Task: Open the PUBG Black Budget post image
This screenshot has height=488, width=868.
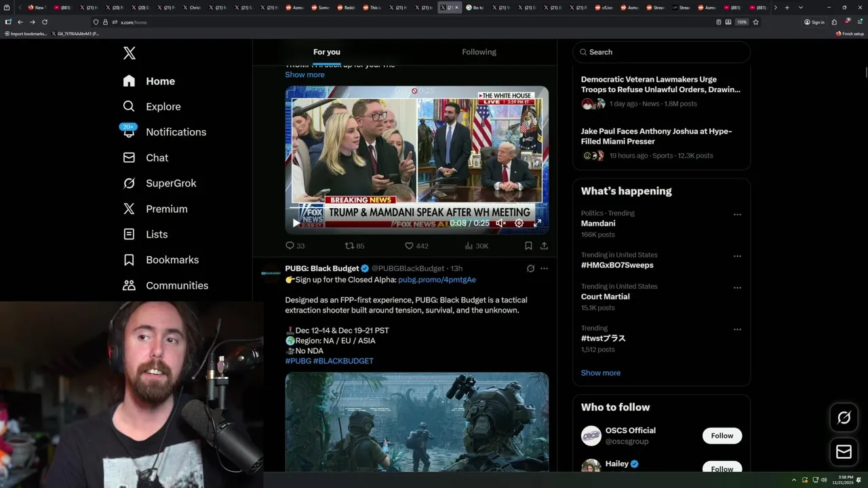Action: click(x=416, y=422)
